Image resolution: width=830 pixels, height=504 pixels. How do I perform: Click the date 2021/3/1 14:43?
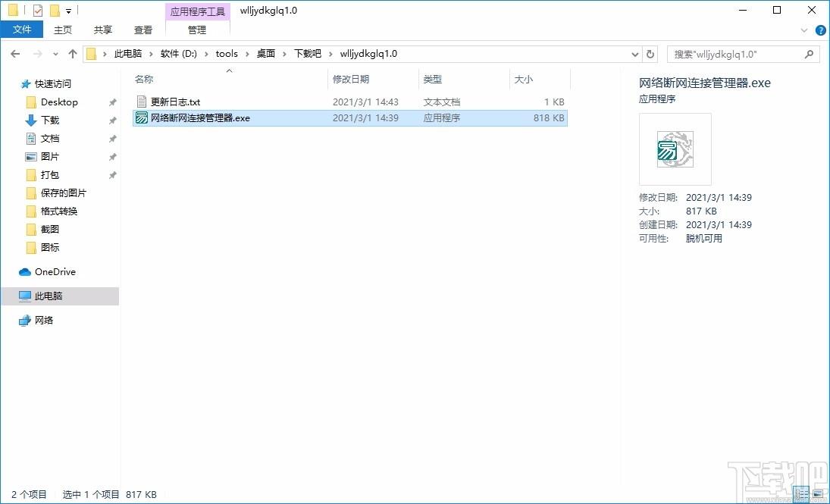(365, 102)
